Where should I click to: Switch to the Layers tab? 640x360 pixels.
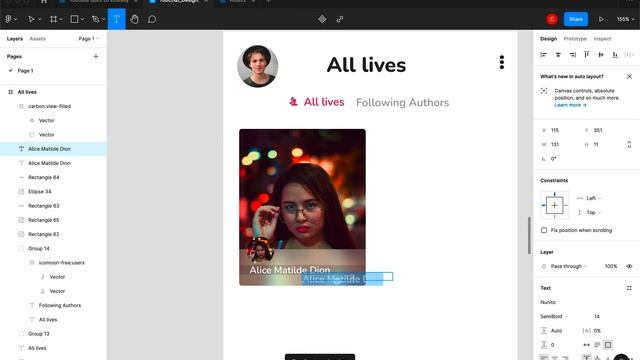pyautogui.click(x=15, y=39)
